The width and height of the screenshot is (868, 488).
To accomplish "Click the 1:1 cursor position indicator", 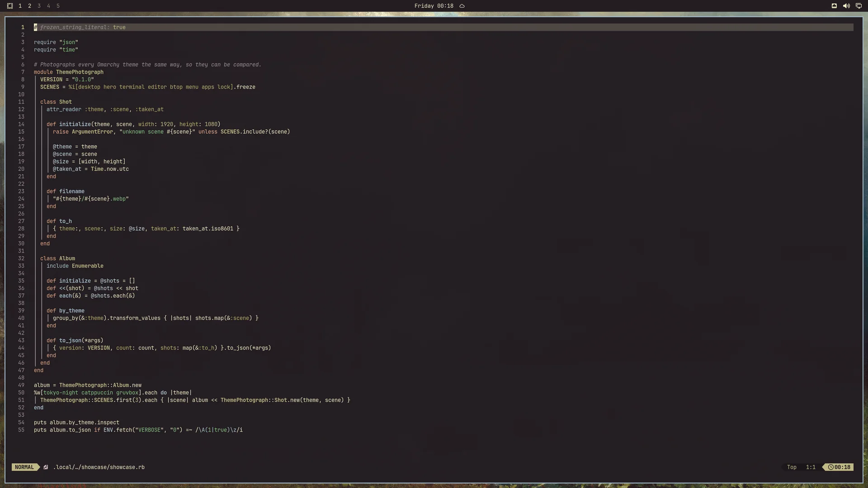I will pos(811,467).
